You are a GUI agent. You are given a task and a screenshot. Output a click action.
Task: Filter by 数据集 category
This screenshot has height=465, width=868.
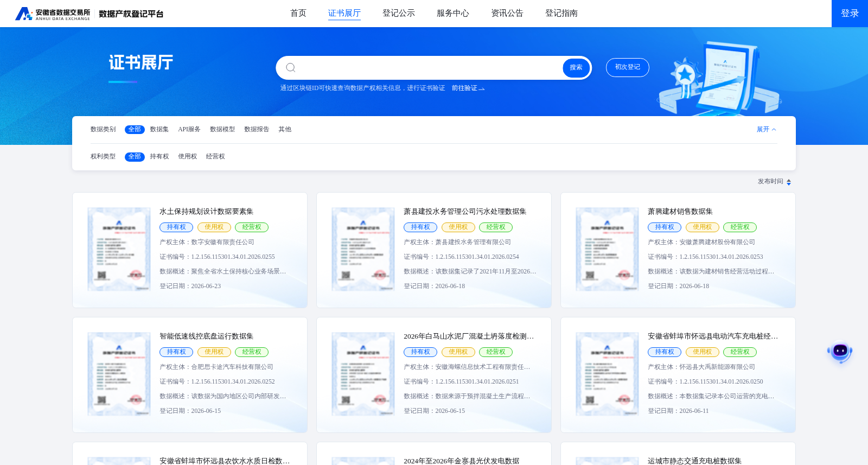click(159, 129)
